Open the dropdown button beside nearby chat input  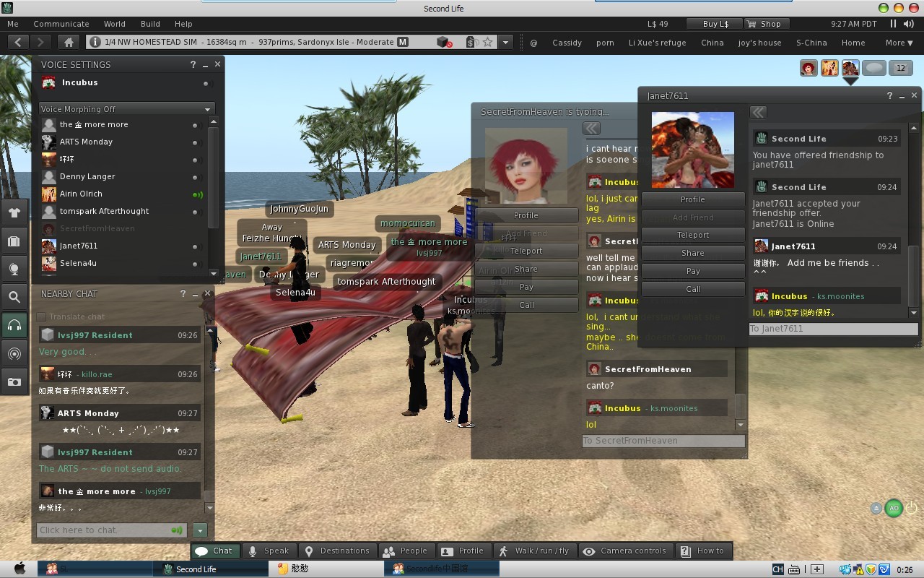(200, 530)
